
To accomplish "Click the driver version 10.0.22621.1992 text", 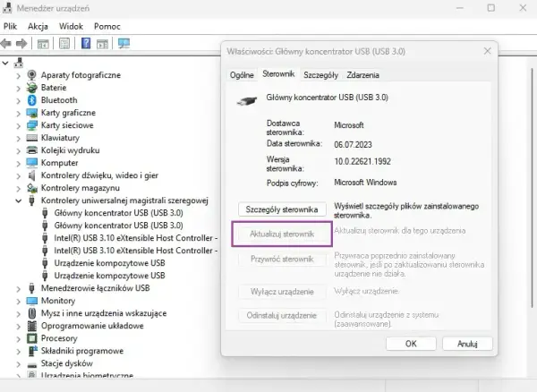I will click(x=362, y=162).
